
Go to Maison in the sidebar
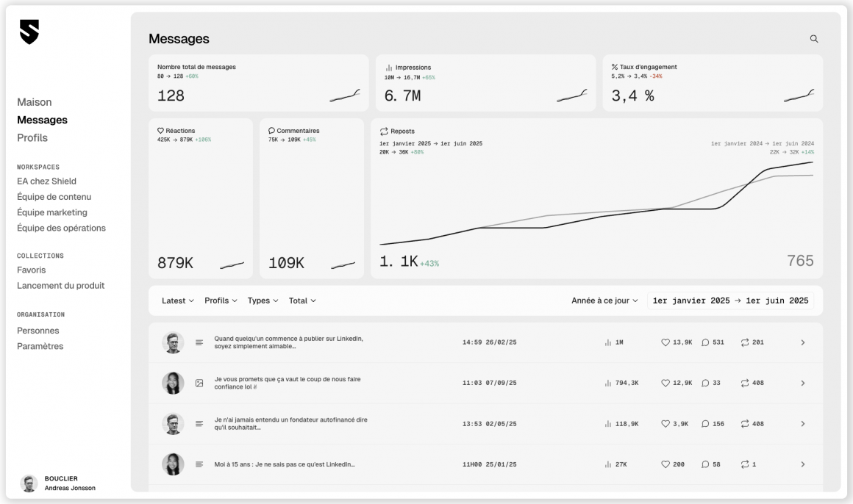click(x=35, y=102)
